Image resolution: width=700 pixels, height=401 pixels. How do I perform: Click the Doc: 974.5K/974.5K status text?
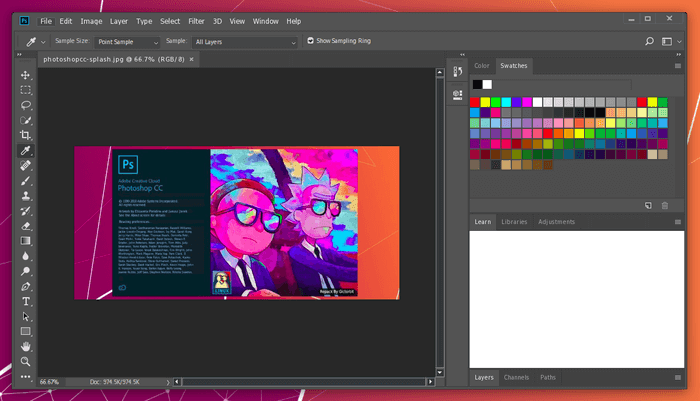(x=115, y=382)
